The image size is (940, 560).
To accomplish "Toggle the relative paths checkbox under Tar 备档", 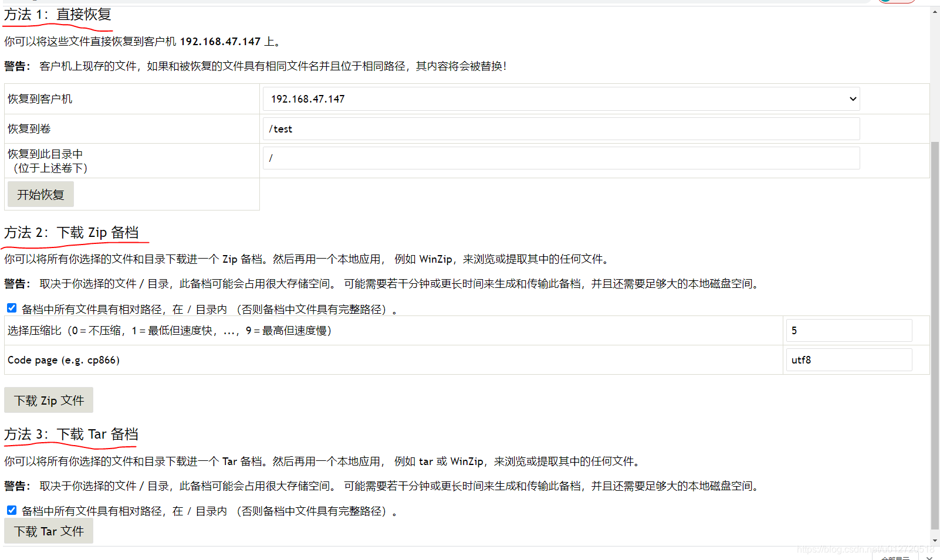I will pos(12,510).
